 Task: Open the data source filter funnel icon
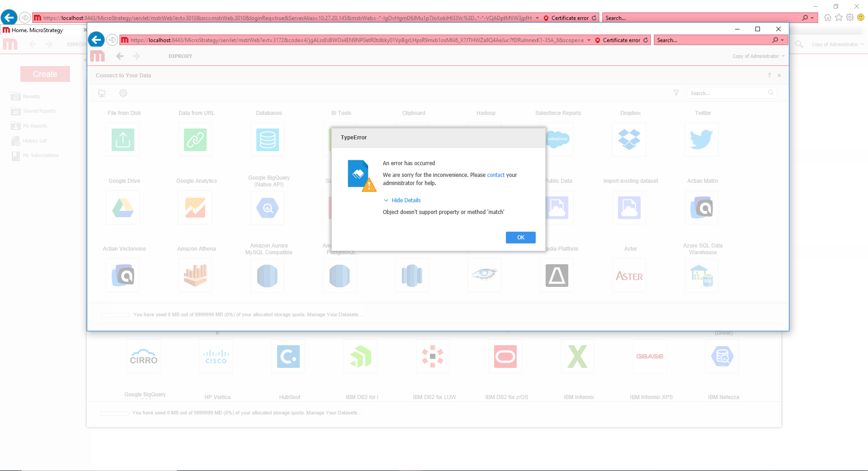(676, 93)
